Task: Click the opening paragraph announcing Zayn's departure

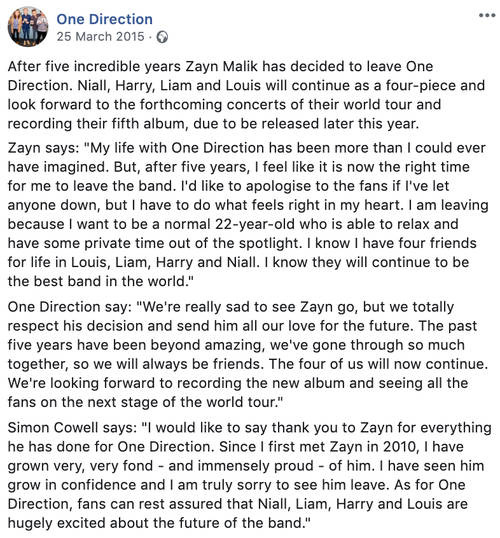Action: click(x=246, y=95)
